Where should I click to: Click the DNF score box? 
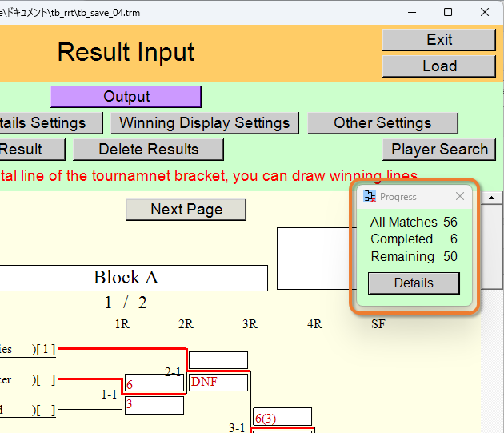click(218, 382)
